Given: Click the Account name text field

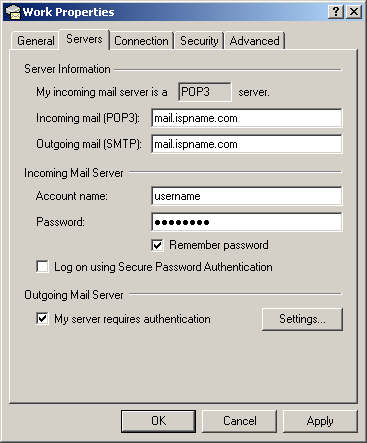Looking at the screenshot, I should tap(247, 196).
